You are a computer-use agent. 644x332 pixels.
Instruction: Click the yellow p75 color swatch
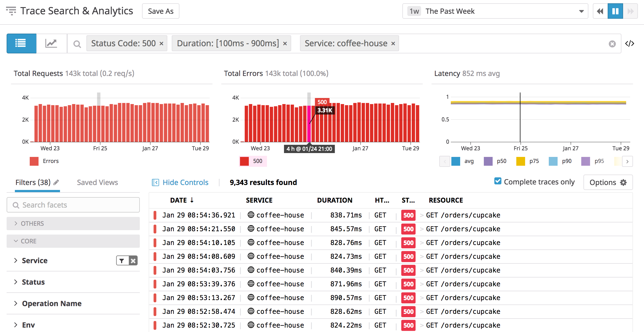520,161
